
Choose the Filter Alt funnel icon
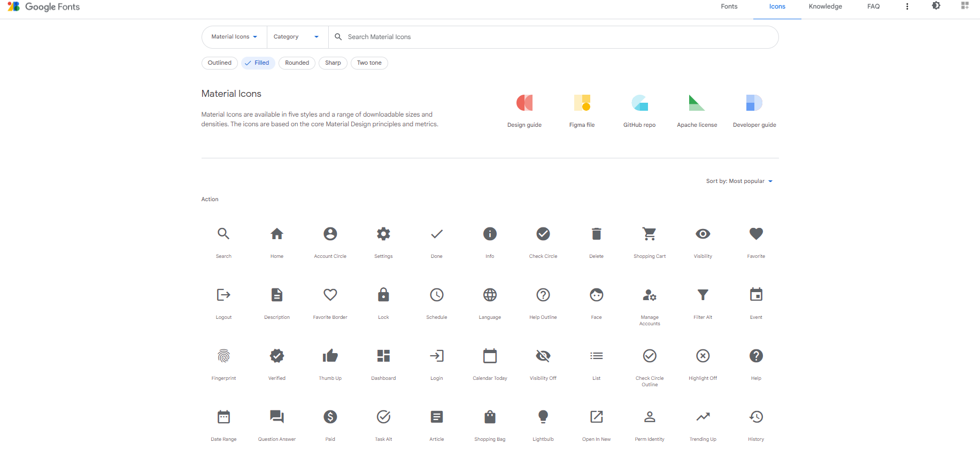[703, 295]
